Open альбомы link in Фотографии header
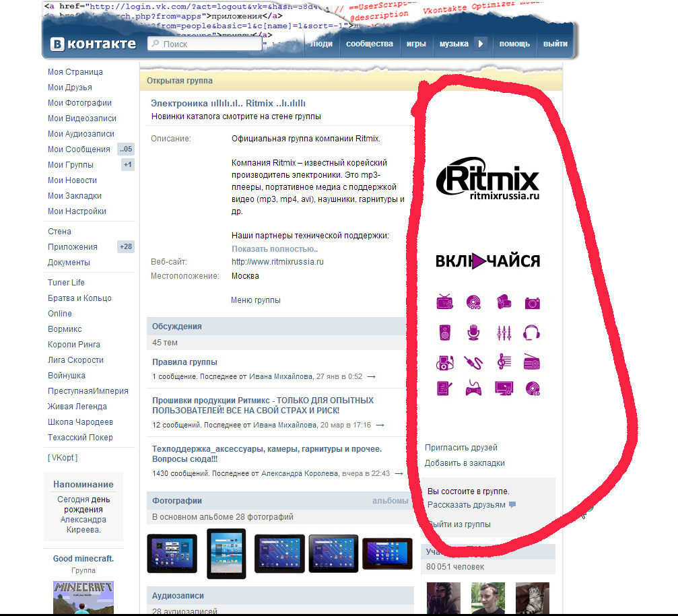Image resolution: width=678 pixels, height=616 pixels. point(390,501)
